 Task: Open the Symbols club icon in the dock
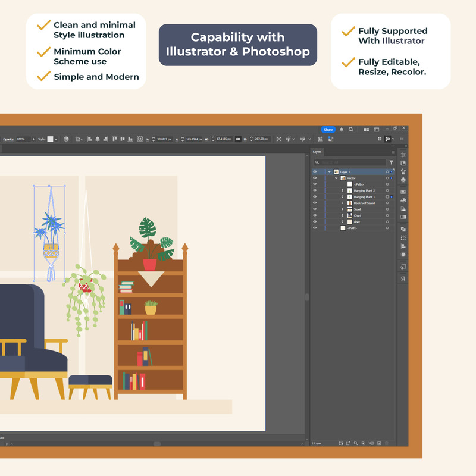coord(403,179)
